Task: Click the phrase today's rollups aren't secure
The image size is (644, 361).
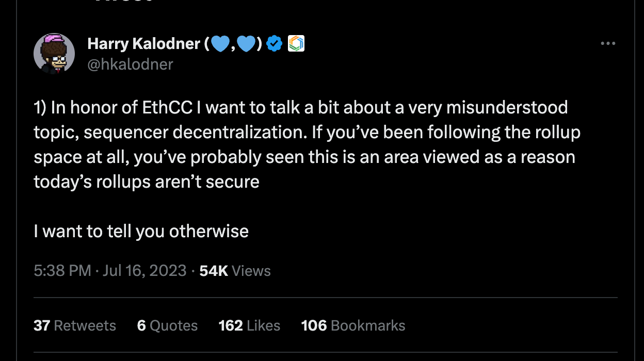Action: click(x=147, y=182)
